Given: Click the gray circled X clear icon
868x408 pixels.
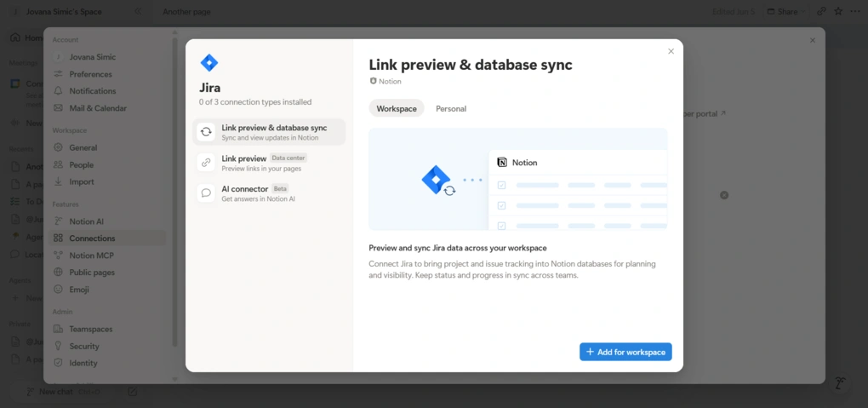Looking at the screenshot, I should click(x=724, y=195).
